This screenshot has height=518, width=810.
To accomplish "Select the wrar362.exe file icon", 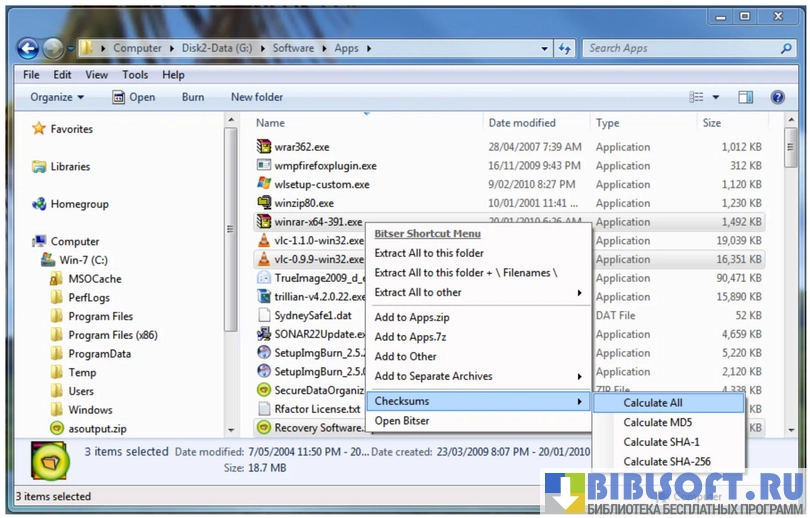I will 264,147.
